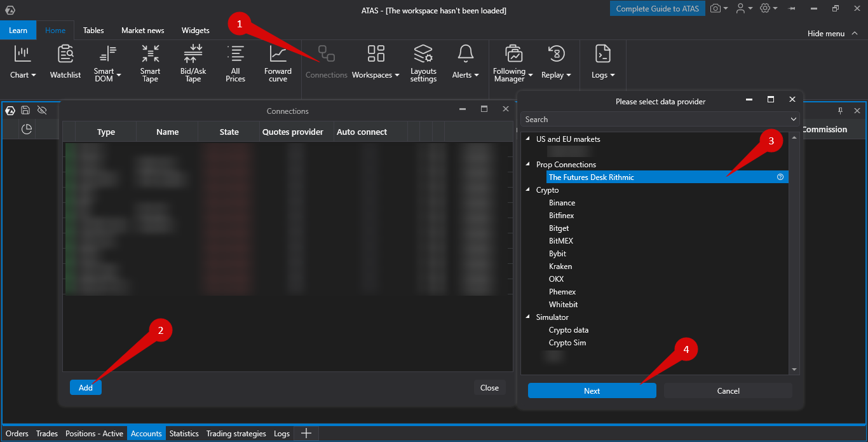
Task: Collapse the US and EU markets group
Action: (527, 139)
